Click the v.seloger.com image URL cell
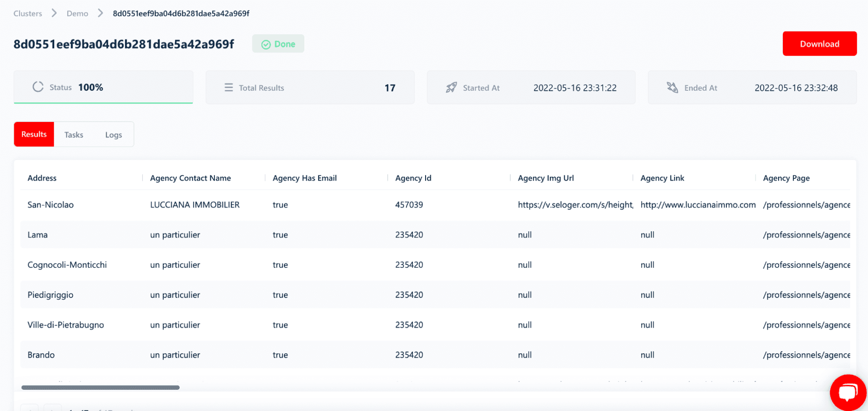The image size is (868, 411). click(575, 205)
